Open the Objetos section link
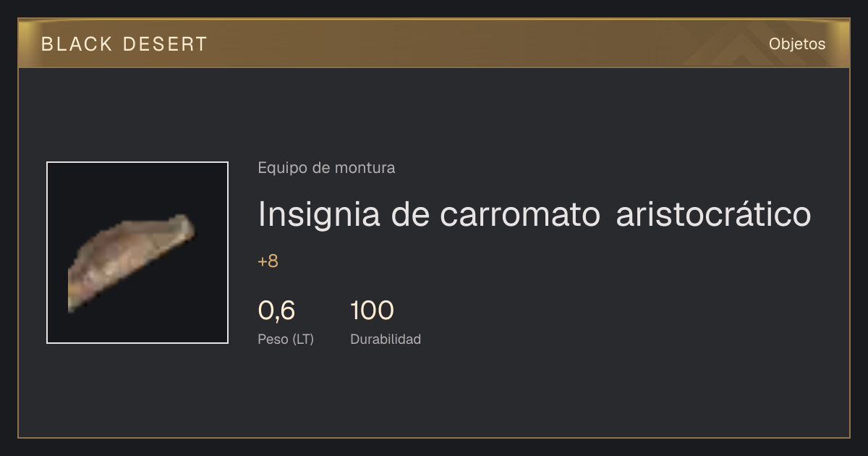This screenshot has height=456, width=868. [x=797, y=44]
